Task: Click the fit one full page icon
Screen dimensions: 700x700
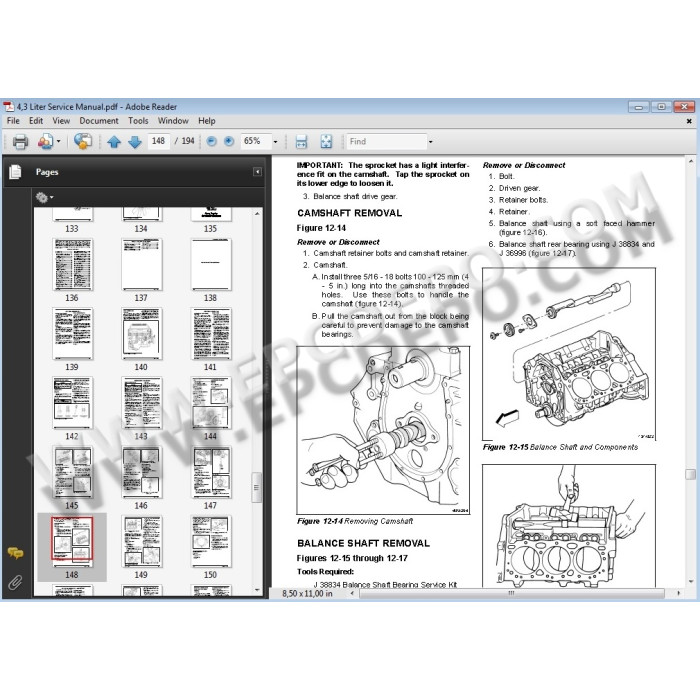Action: [x=326, y=142]
